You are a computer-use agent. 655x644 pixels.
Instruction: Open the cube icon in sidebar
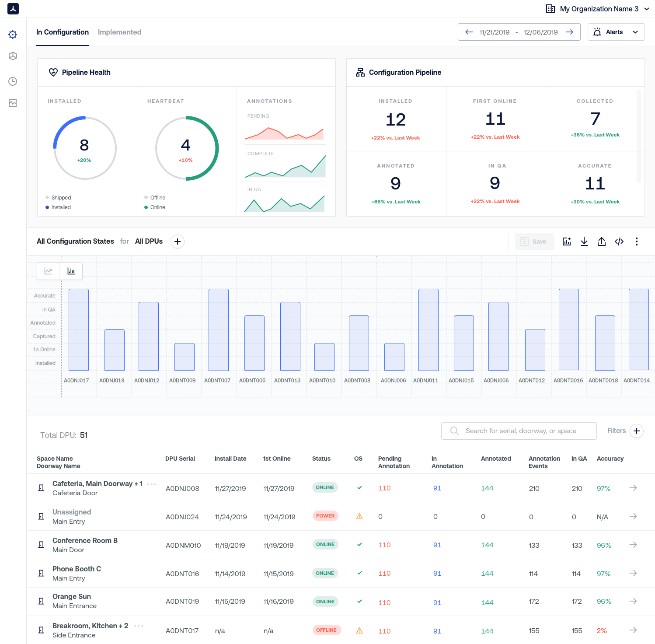pyautogui.click(x=13, y=56)
